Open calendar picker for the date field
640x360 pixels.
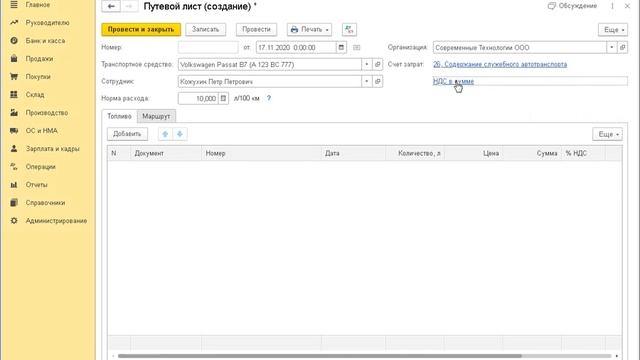coord(341,47)
